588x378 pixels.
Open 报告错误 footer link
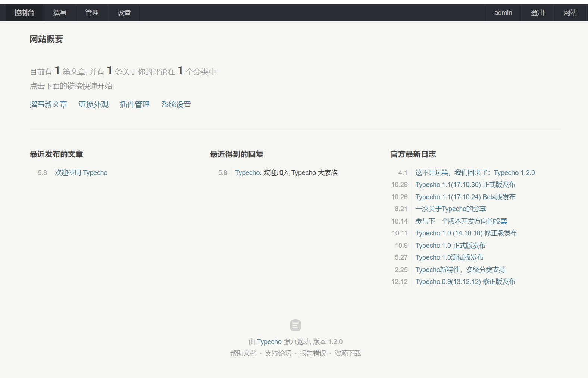pos(313,353)
